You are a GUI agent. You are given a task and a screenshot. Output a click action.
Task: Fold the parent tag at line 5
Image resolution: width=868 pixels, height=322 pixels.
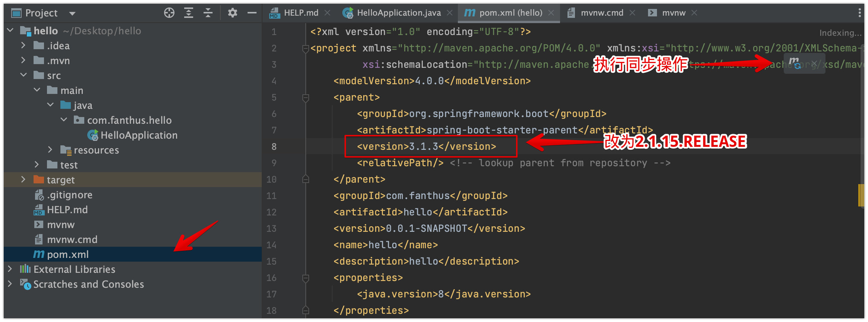(x=306, y=98)
